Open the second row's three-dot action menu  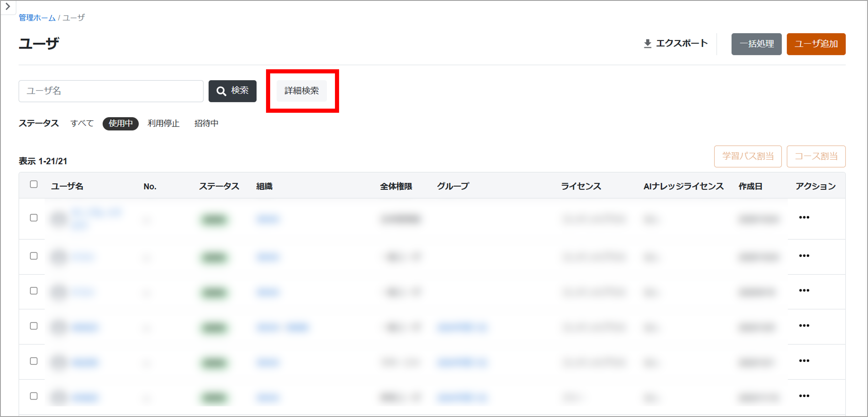804,256
